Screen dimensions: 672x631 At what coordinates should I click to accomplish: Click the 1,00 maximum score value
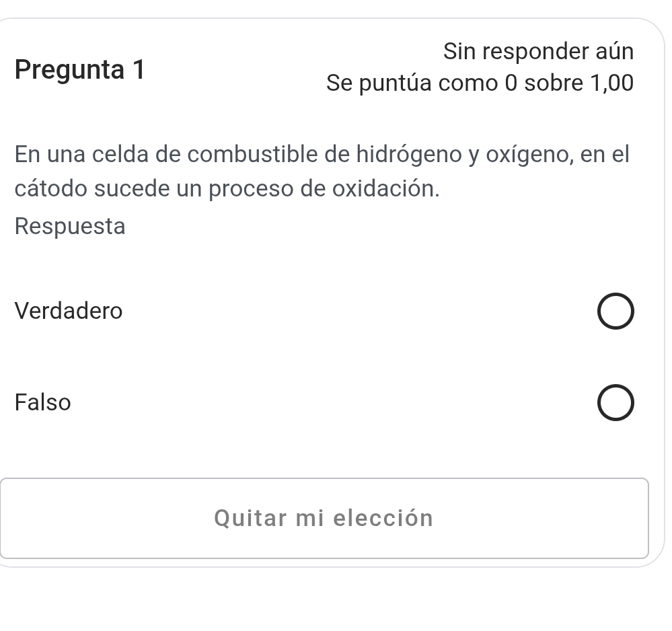tap(611, 83)
